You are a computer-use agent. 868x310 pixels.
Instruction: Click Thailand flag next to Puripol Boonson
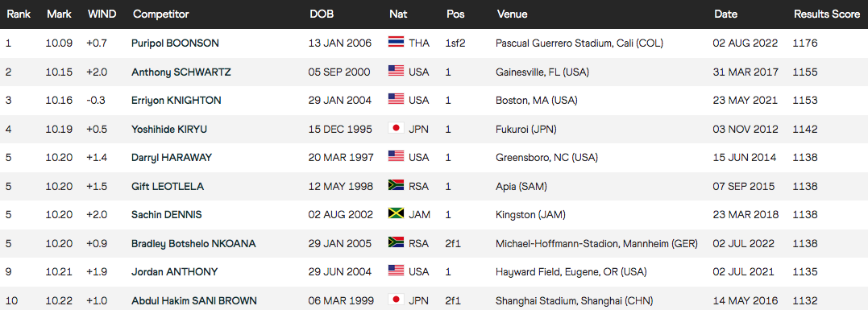396,43
